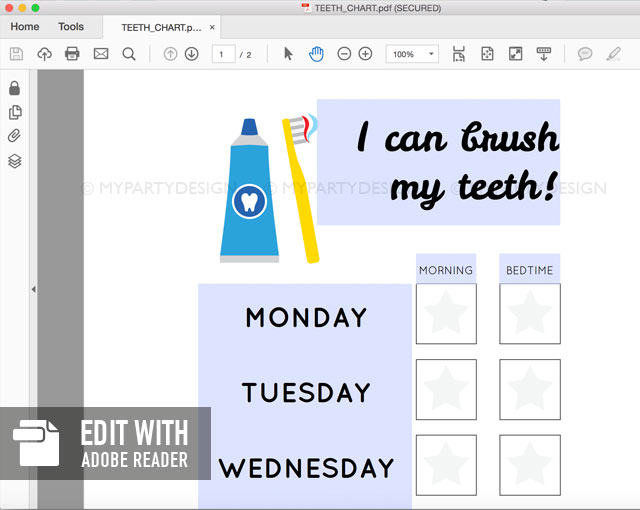Check Tuesday's bedtime star box
This screenshot has width=640, height=510.
(530, 389)
